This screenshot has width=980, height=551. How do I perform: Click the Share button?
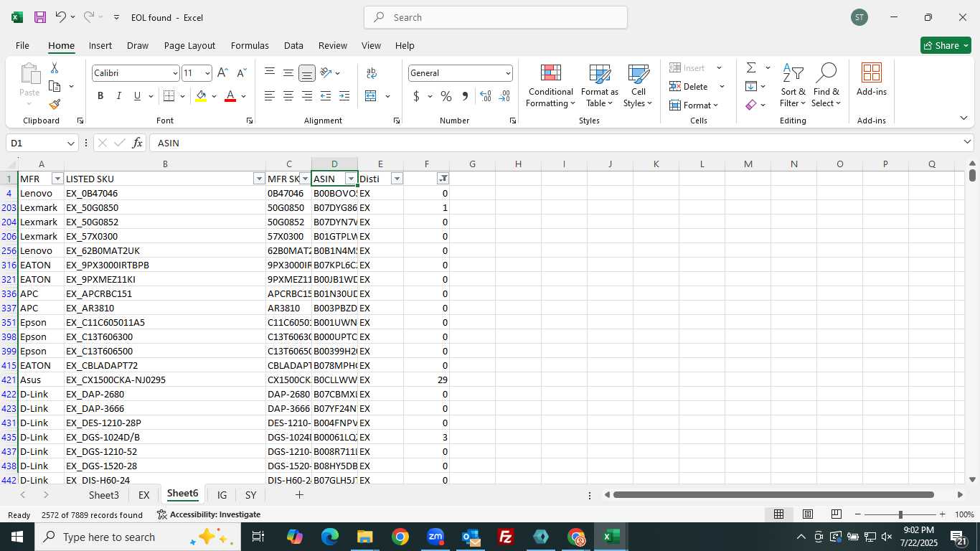tap(946, 45)
